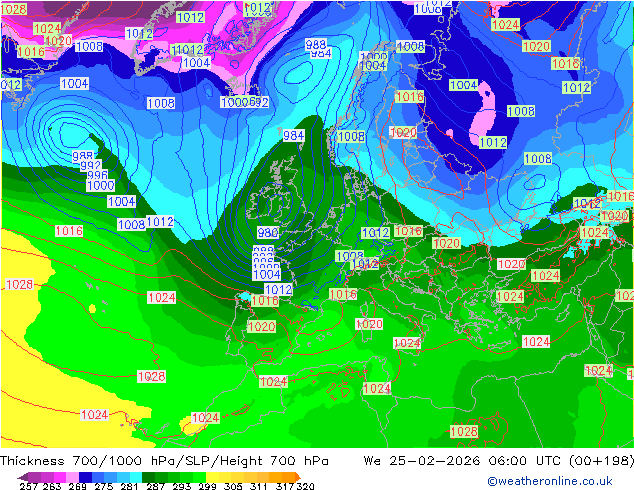Select the forecast date 'We 25-02-2026 06:00 UTC (00+198)'
This screenshot has height=490, width=634.
(498, 461)
